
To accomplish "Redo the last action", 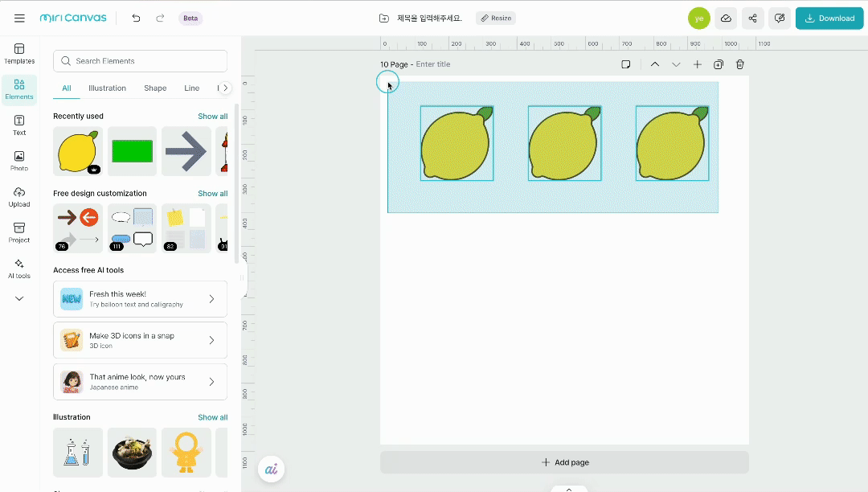I will 160,18.
